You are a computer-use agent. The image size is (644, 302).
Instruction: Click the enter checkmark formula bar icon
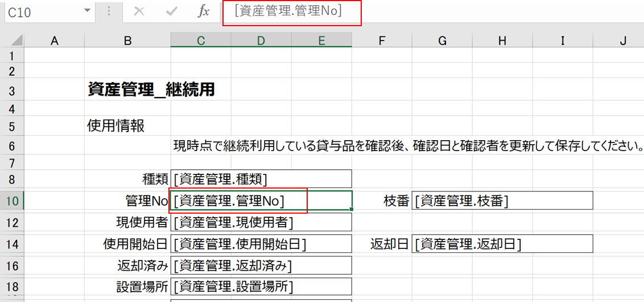coord(171,12)
